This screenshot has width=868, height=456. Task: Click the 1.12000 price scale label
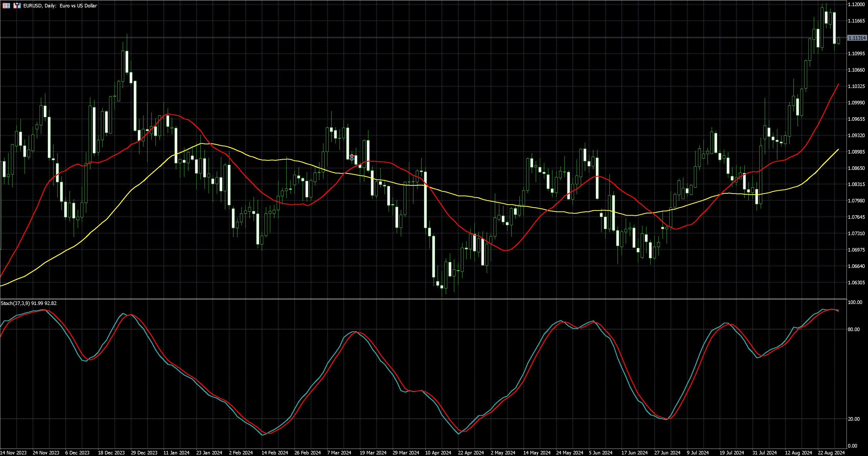[856, 4]
